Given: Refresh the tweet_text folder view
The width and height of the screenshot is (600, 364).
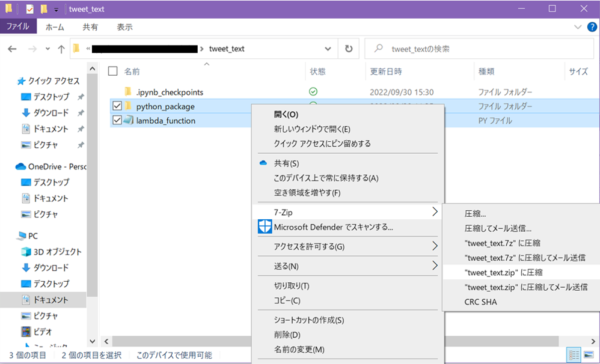Looking at the screenshot, I should point(349,49).
